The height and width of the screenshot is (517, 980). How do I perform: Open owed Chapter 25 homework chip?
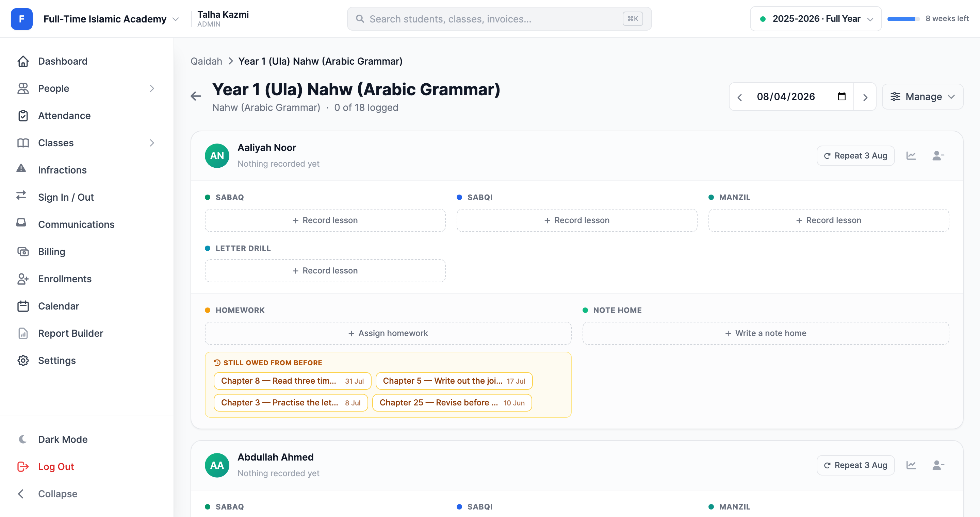pyautogui.click(x=452, y=403)
